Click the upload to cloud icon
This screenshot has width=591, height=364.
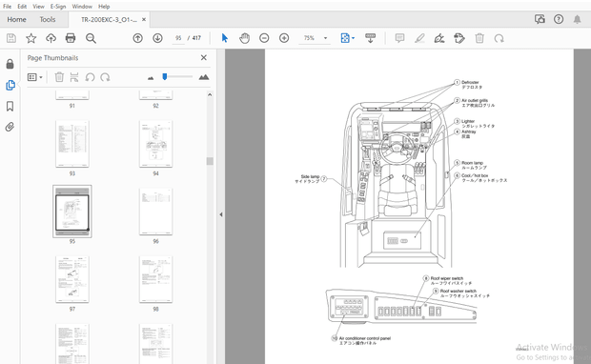pos(51,38)
